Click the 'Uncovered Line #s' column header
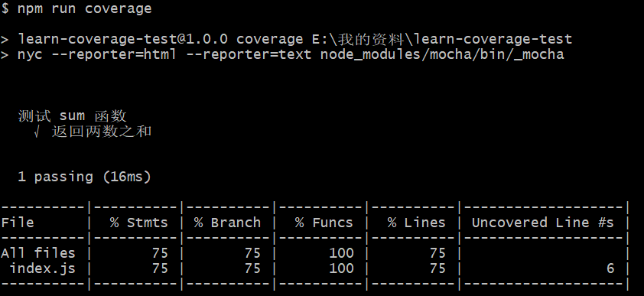Image resolution: width=644 pixels, height=296 pixels. pyautogui.click(x=542, y=223)
